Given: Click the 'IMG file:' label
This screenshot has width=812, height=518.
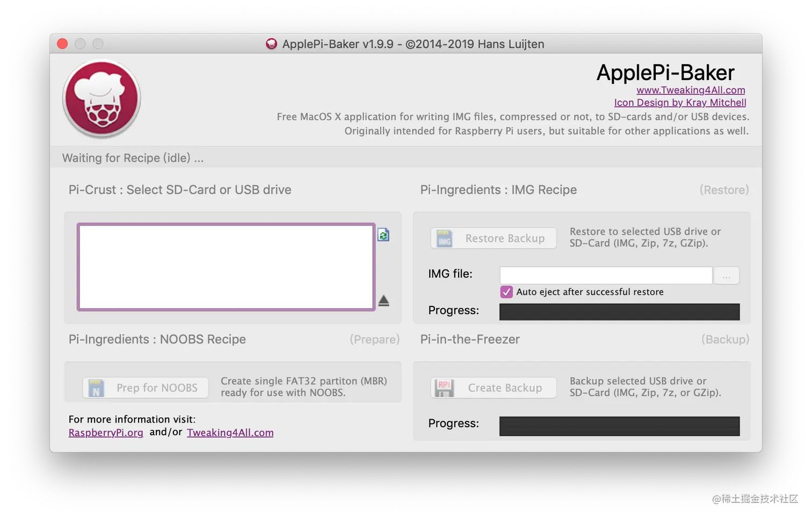Looking at the screenshot, I should tap(450, 274).
